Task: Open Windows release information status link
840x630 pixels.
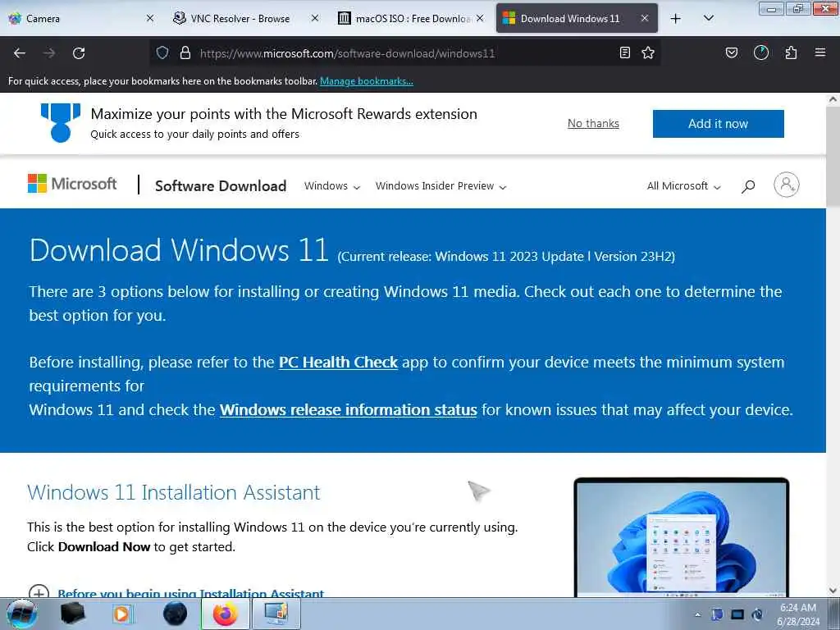Action: [348, 410]
